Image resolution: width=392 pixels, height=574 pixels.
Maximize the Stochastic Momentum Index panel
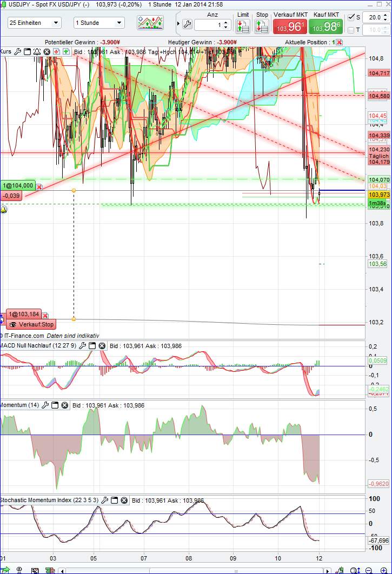[x=114, y=500]
